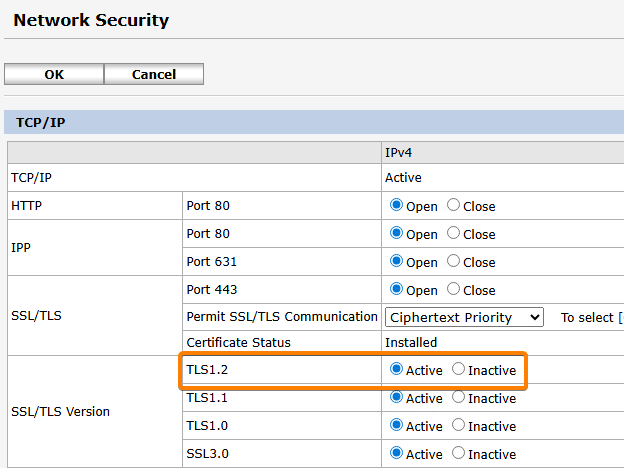The height and width of the screenshot is (468, 624).
Task: Close IPP Port 631
Action: pos(454,261)
